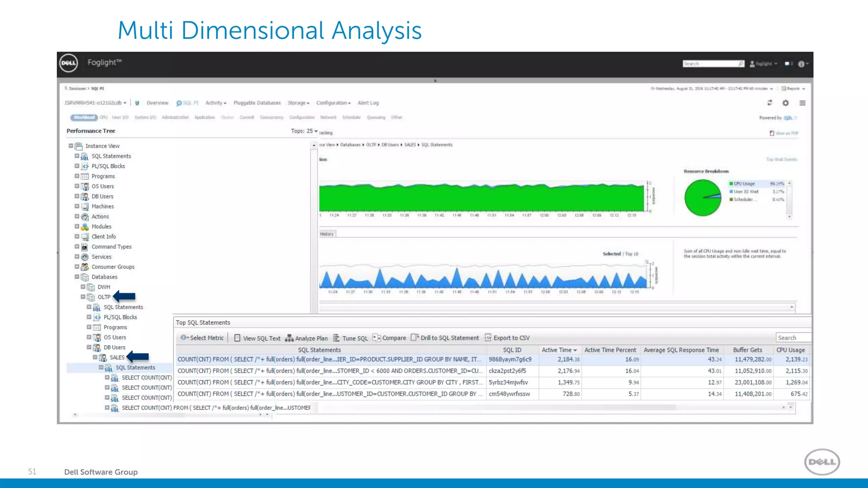The width and height of the screenshot is (868, 488).
Task: Open the Storage menu
Action: [x=298, y=103]
